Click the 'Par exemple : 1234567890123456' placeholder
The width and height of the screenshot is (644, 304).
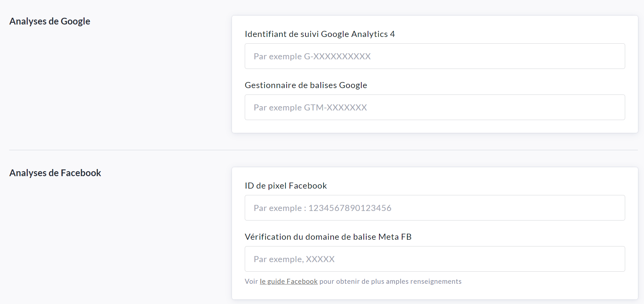coord(322,208)
